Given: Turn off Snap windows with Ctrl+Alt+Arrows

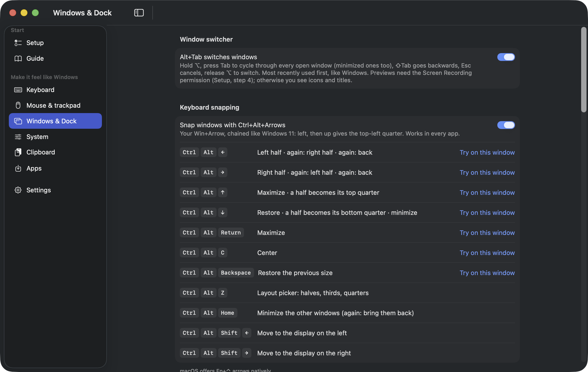Looking at the screenshot, I should coord(506,125).
